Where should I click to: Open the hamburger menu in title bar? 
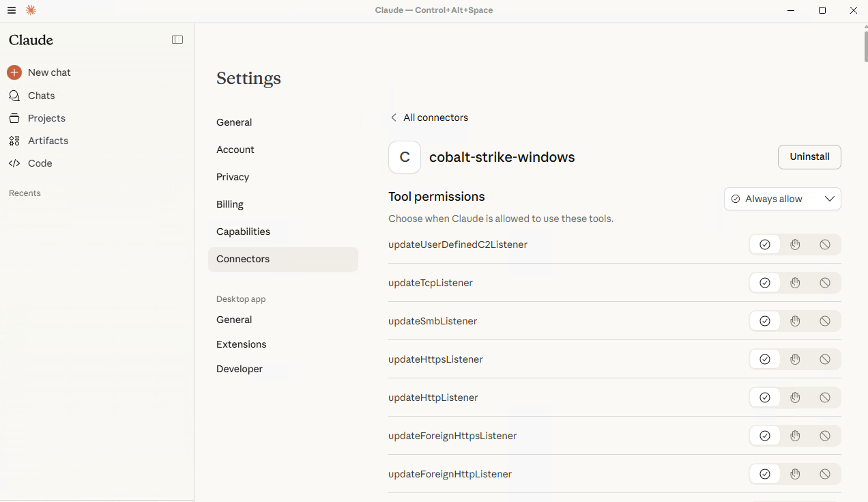click(x=12, y=10)
